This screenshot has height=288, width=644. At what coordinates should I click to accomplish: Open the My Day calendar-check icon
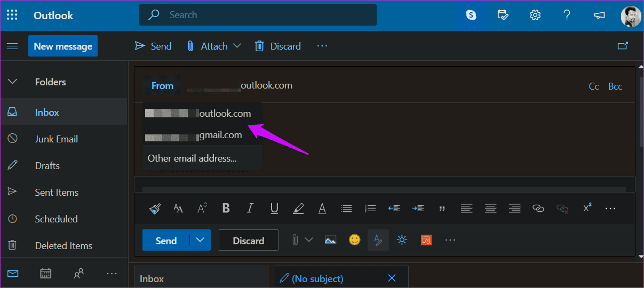503,15
